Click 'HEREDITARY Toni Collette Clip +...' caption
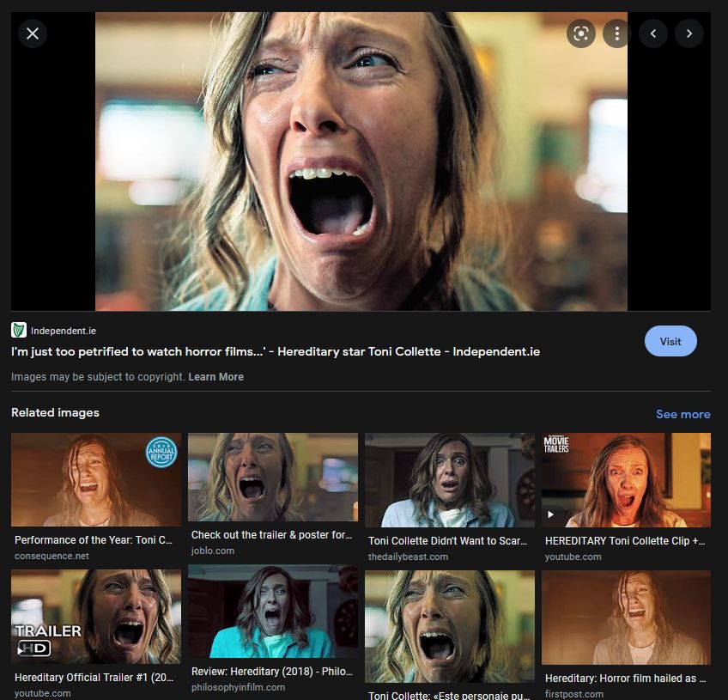Screen dimensions: 728x700 (x=625, y=541)
